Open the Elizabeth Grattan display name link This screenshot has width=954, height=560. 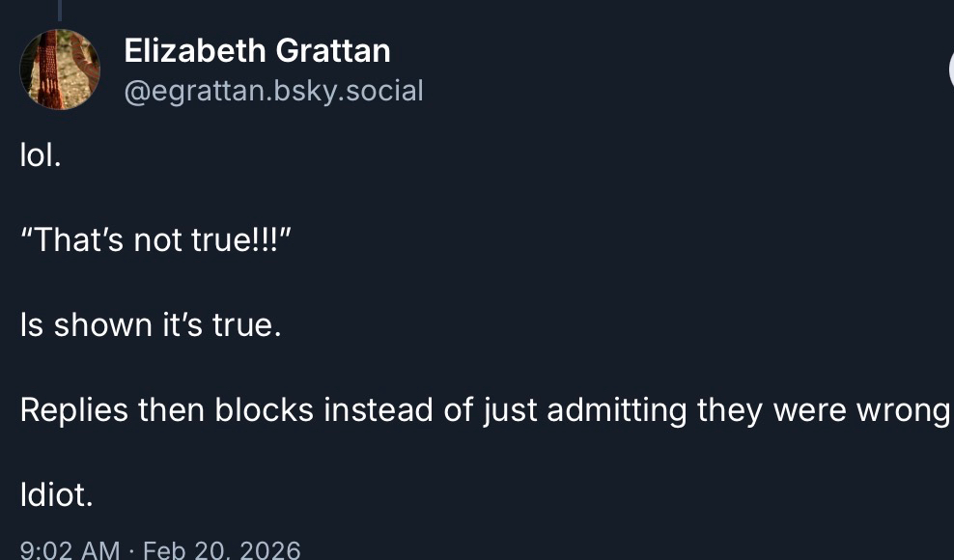257,50
